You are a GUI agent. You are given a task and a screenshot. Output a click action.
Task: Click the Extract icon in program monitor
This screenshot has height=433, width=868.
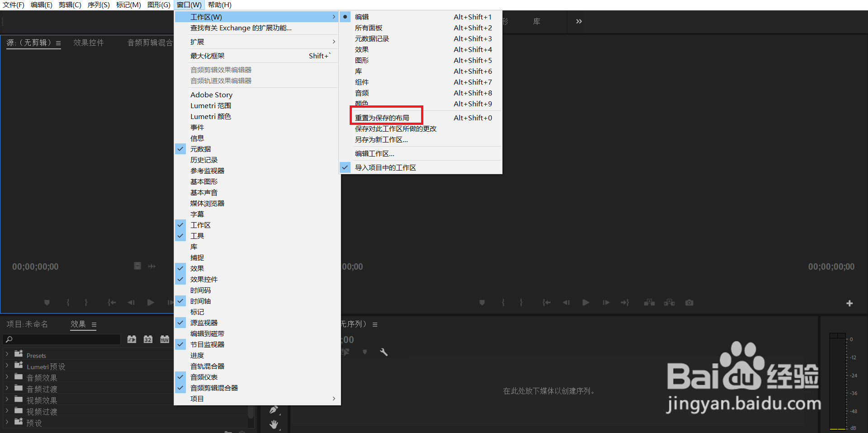(669, 302)
